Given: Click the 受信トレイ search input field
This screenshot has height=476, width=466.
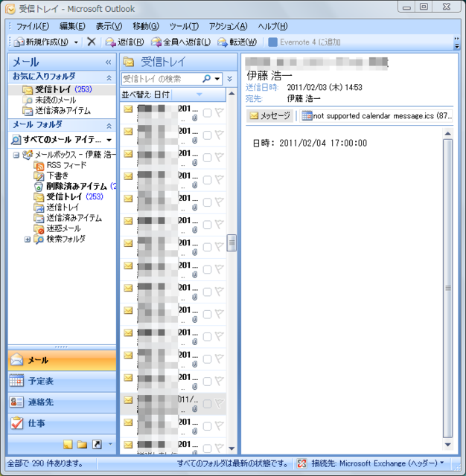Looking at the screenshot, I should (161, 79).
